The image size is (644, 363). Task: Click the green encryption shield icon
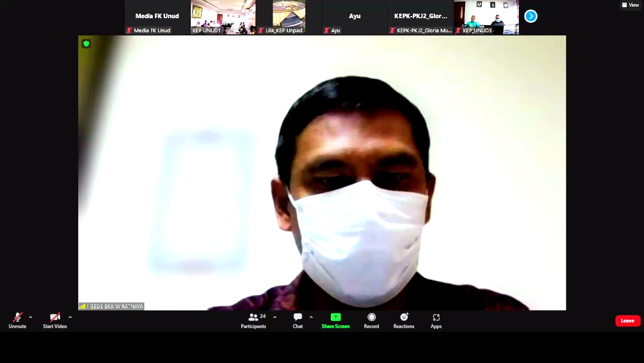pos(86,44)
